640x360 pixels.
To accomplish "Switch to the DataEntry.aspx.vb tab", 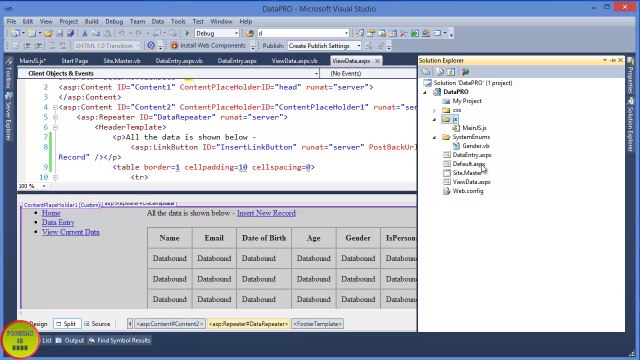I will point(179,61).
